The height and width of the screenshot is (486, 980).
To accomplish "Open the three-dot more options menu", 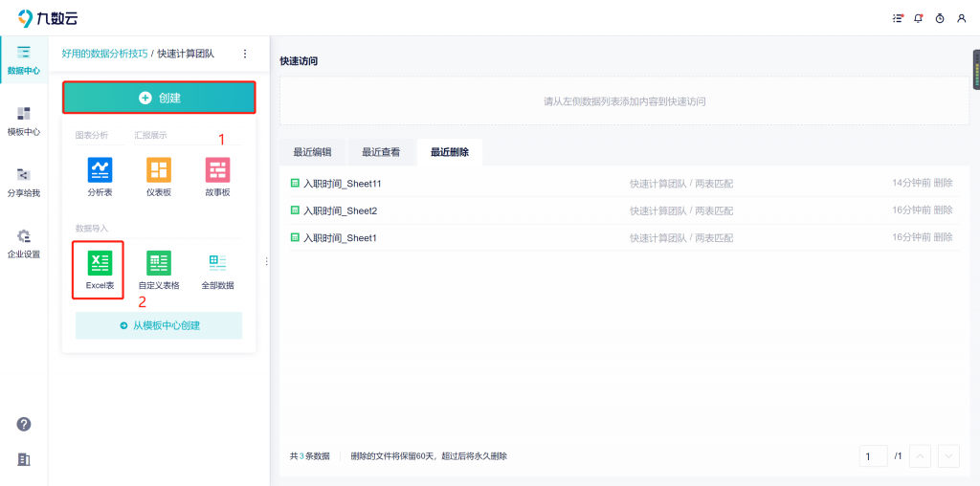I will pyautogui.click(x=245, y=54).
